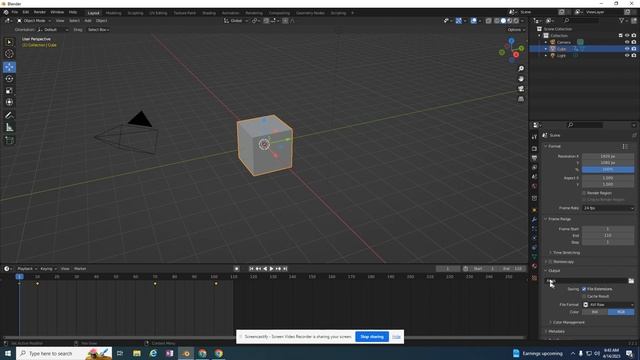Click the pan view hand icon

[521, 79]
